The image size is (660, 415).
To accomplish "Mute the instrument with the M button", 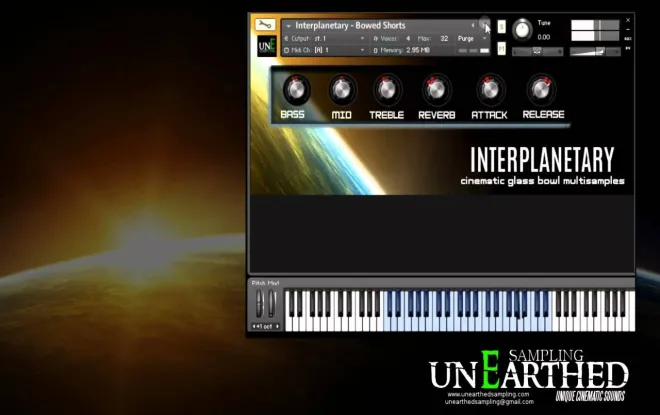I will 502,48.
